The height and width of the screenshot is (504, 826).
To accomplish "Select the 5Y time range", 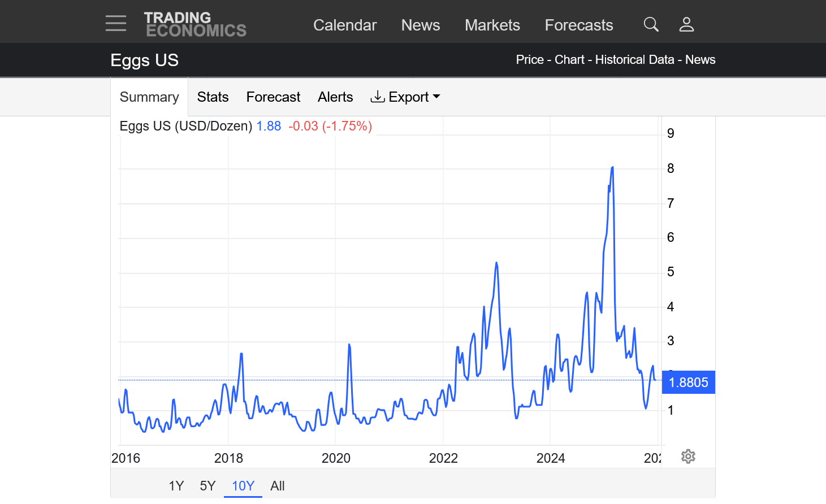I will [x=207, y=486].
